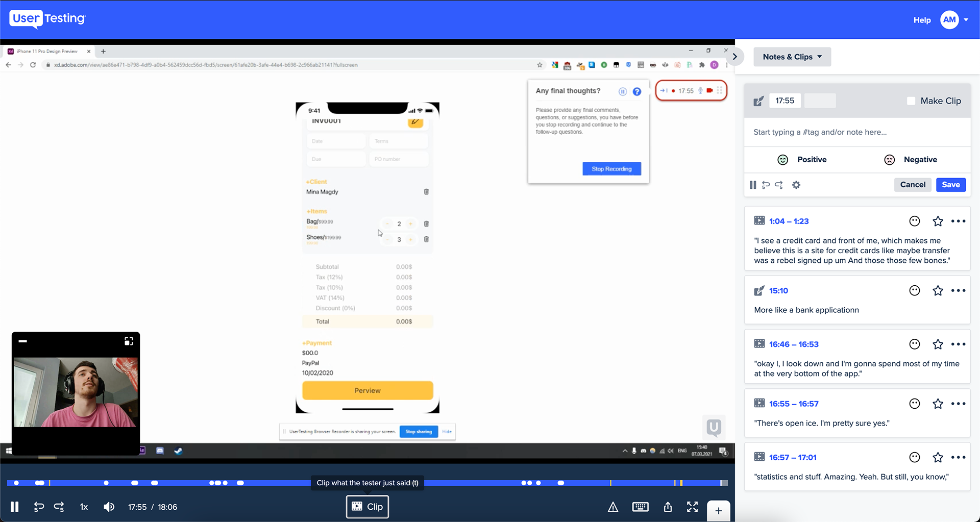Set sentiment for the 16:55 clip
Viewport: 980px width, 522px height.
[915, 404]
